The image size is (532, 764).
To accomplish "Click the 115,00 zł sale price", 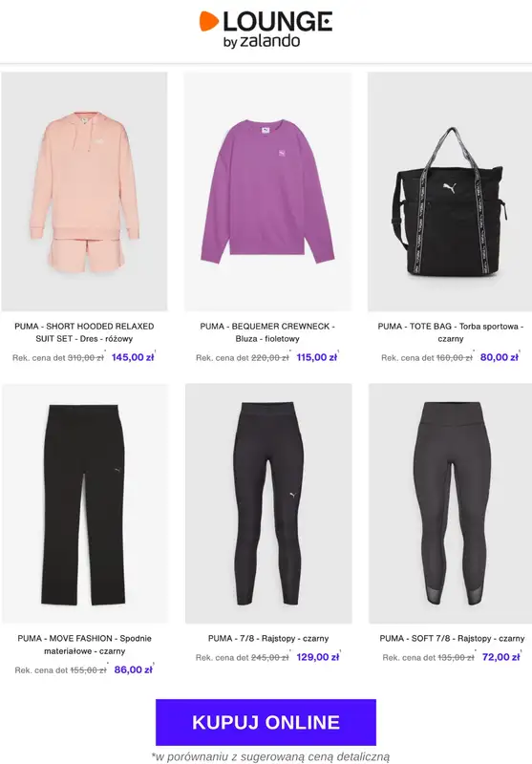I will [317, 357].
